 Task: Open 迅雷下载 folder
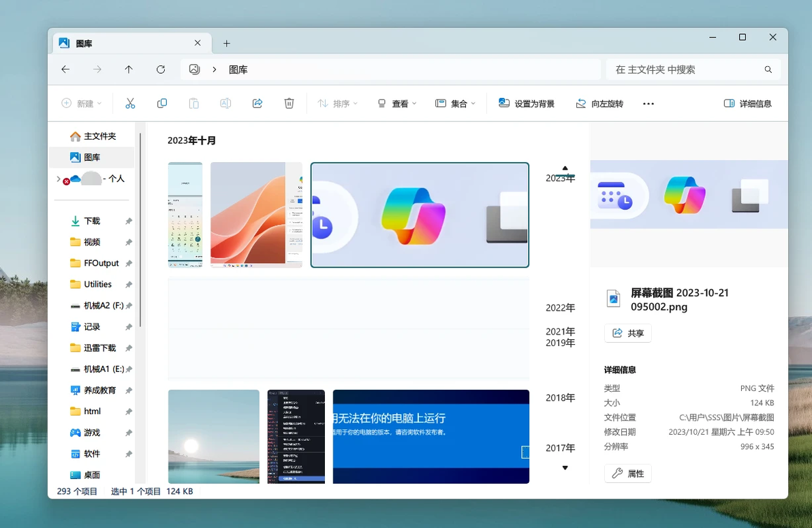[x=92, y=348]
